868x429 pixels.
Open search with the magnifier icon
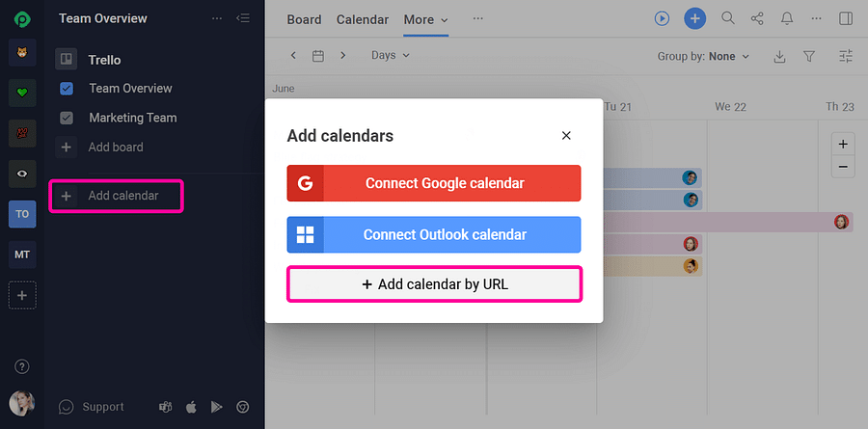tap(728, 18)
